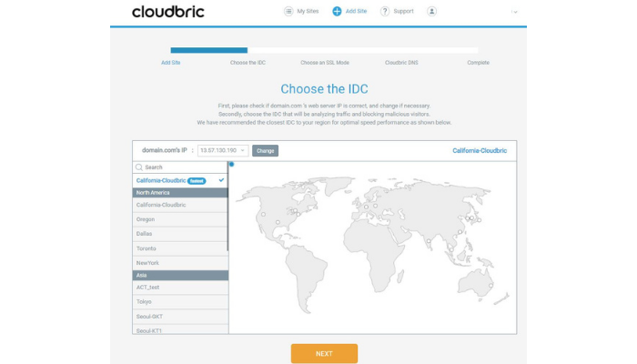Go to the Add Site step label

[171, 63]
